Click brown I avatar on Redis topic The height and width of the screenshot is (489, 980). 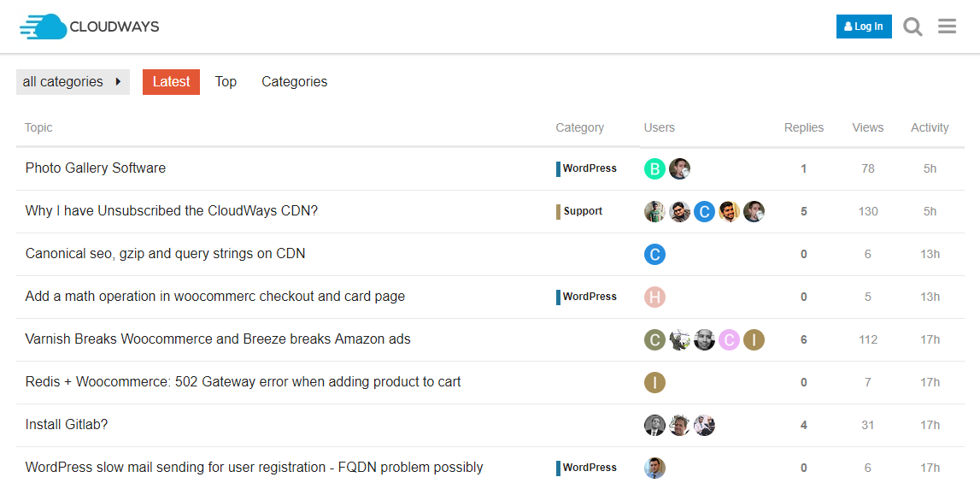(x=654, y=382)
